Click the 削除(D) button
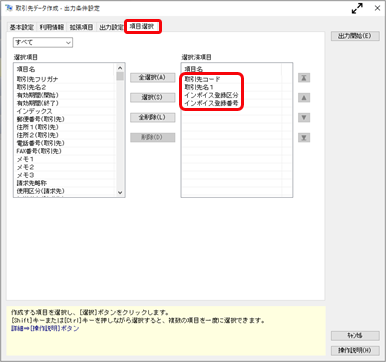The image size is (386, 362). pyautogui.click(x=152, y=137)
